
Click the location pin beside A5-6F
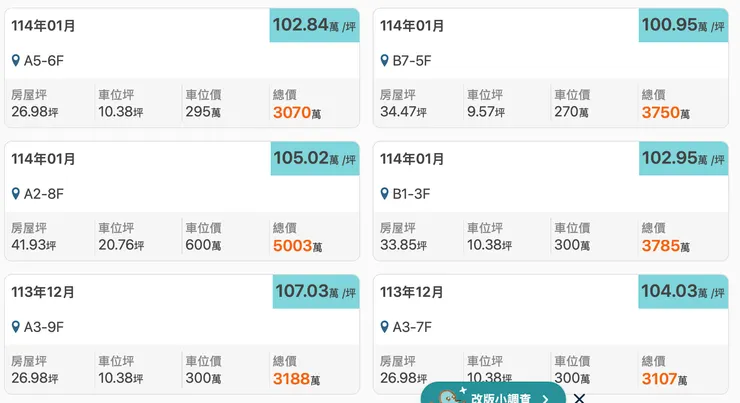coord(16,61)
